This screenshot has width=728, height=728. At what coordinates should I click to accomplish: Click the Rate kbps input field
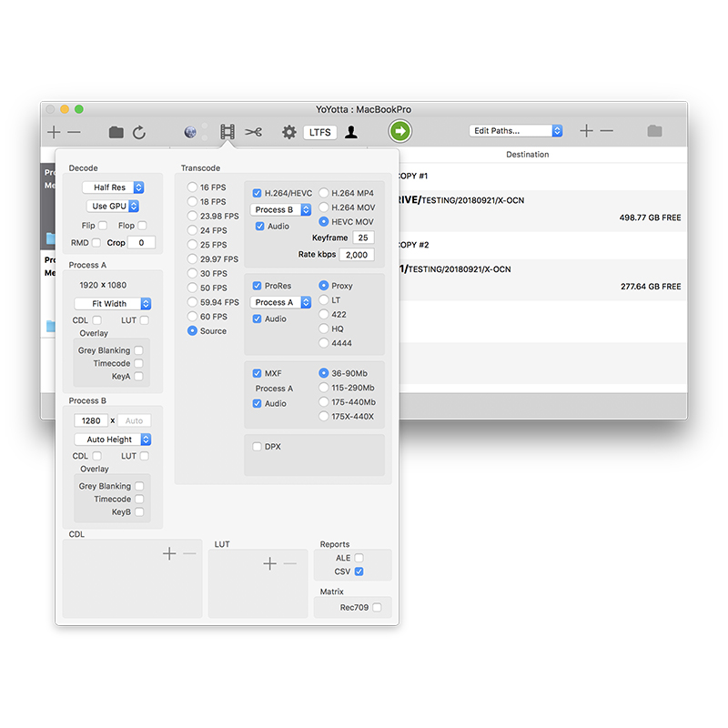(357, 255)
